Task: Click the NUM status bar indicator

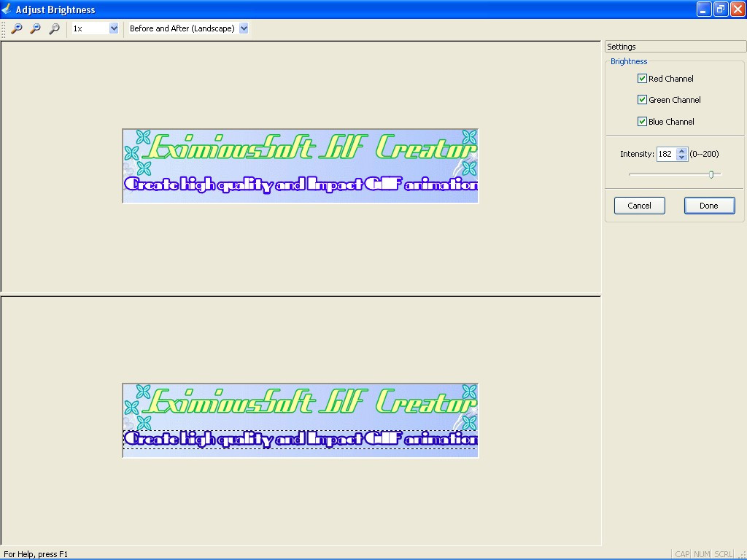Action: pyautogui.click(x=702, y=554)
